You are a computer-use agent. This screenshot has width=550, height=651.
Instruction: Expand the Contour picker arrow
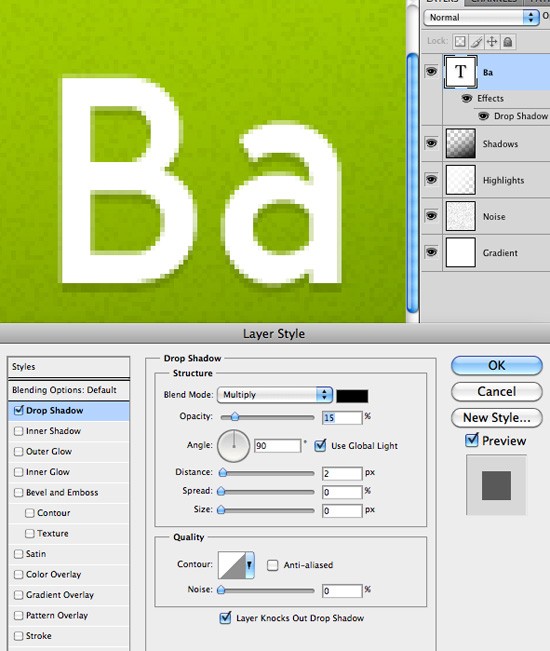coord(249,565)
